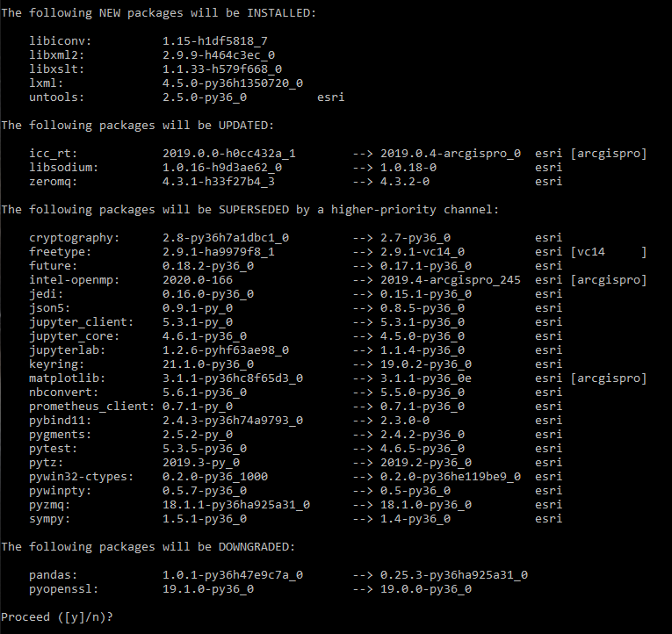Click the pywin32-ctypes package name

click(81, 476)
